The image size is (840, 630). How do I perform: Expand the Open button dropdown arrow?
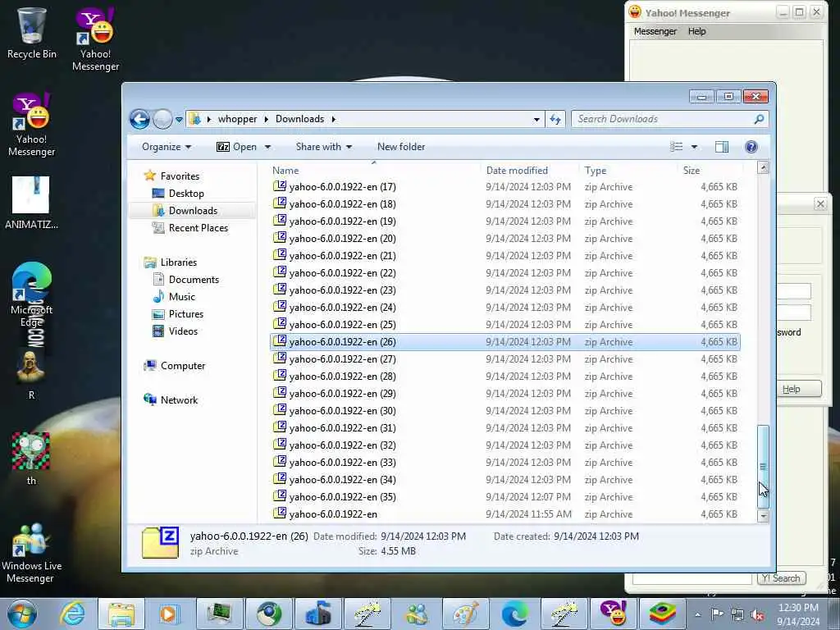pyautogui.click(x=268, y=147)
